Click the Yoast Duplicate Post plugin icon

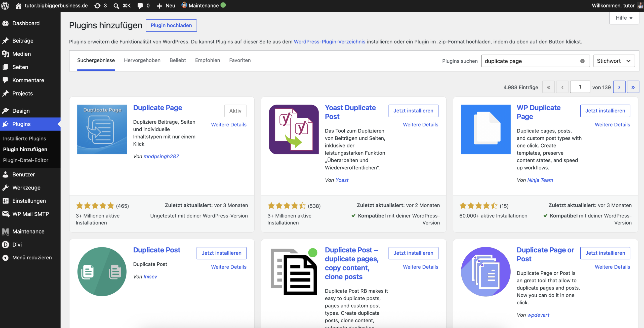pos(294,129)
